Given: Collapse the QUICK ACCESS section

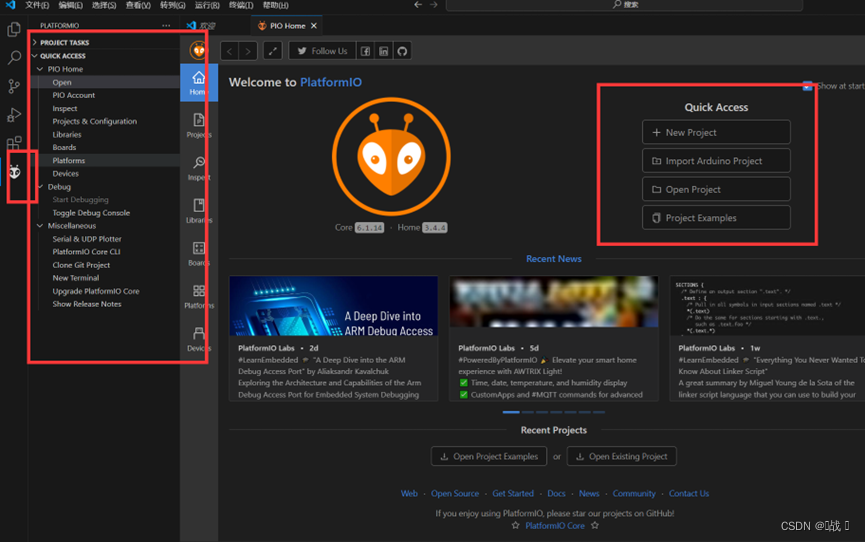Looking at the screenshot, I should point(105,56).
